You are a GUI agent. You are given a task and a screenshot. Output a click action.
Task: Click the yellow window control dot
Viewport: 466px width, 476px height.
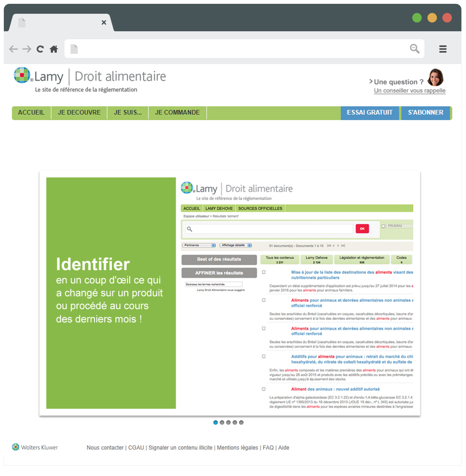click(x=432, y=18)
